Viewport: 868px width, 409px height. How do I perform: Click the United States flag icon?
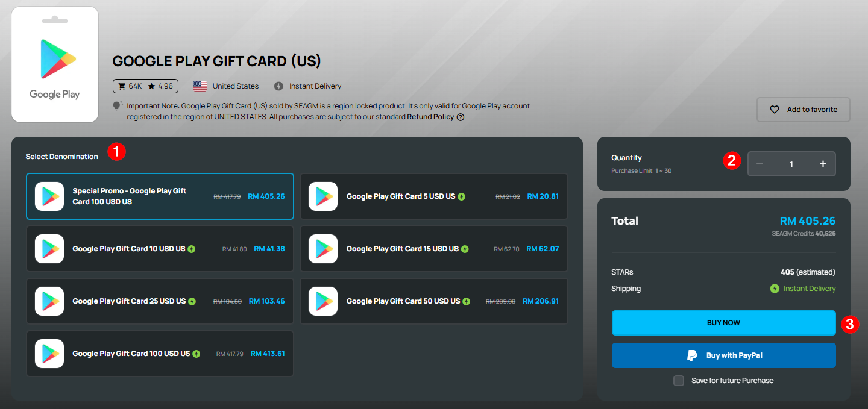200,86
